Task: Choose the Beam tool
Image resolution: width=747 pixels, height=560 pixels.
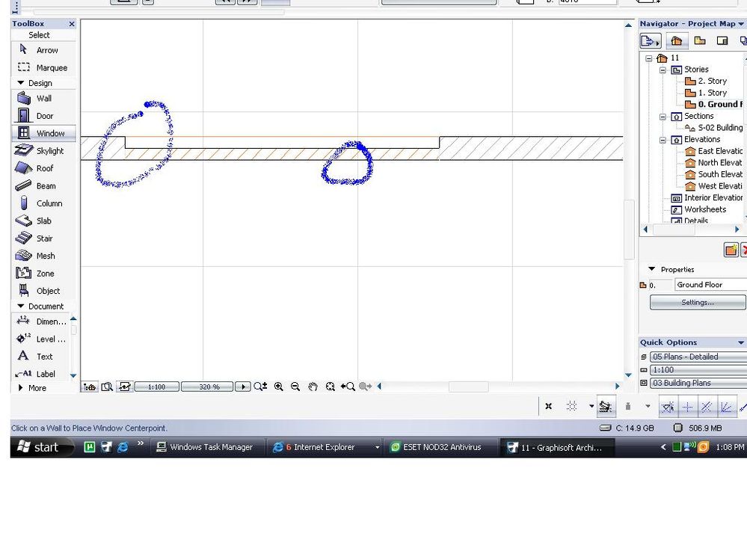Action: [43, 185]
